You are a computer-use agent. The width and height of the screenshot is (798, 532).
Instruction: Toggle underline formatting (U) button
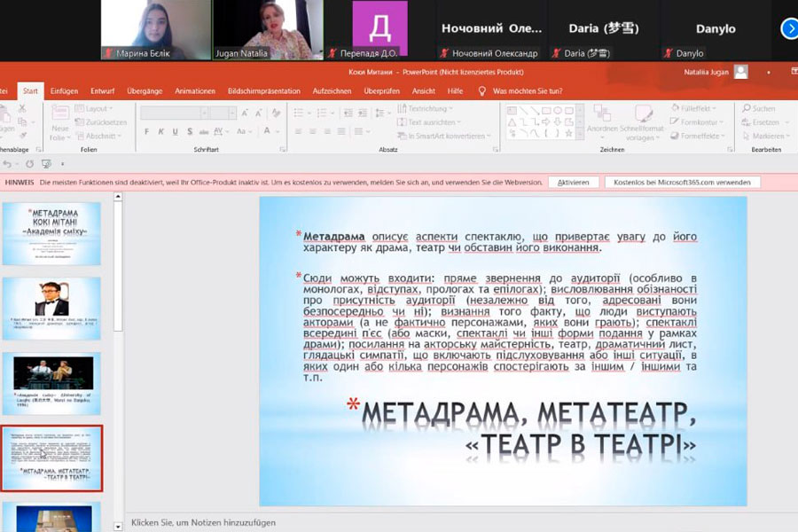174,132
